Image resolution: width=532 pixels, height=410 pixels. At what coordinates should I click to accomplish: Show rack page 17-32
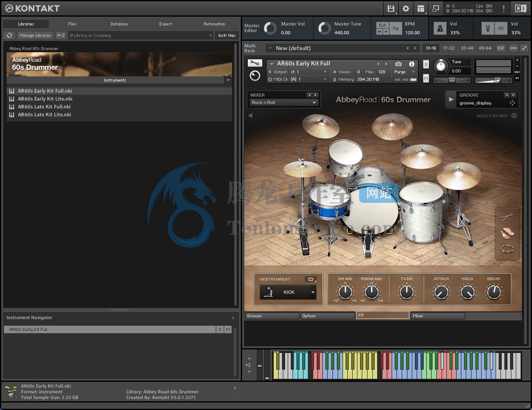[449, 48]
